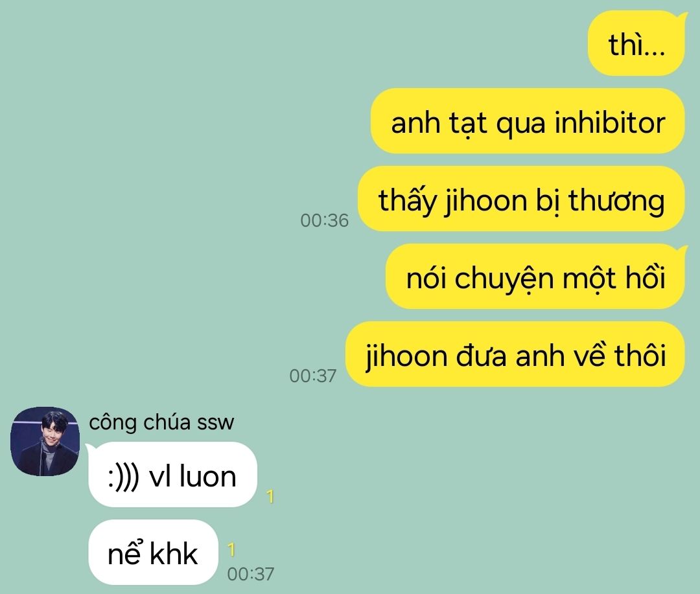This screenshot has width=700, height=594.
Task: Click the 00:36 timestamp
Action: coord(325,220)
